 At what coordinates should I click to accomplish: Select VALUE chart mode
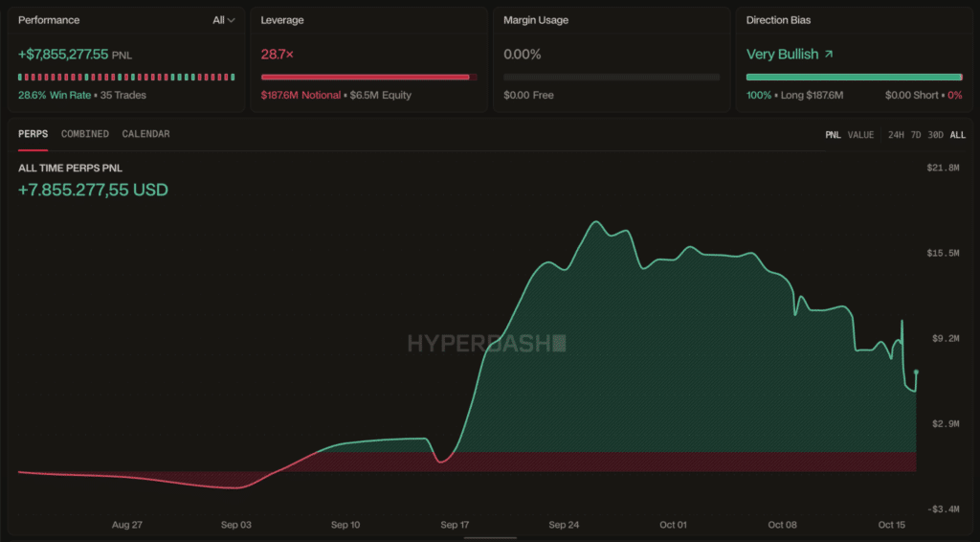[860, 135]
